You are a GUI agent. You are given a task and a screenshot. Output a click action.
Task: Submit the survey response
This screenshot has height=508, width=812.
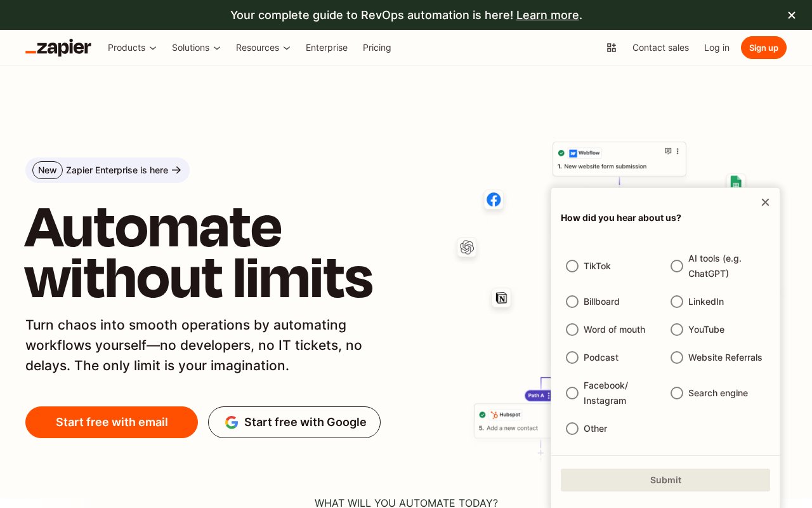pos(665,480)
